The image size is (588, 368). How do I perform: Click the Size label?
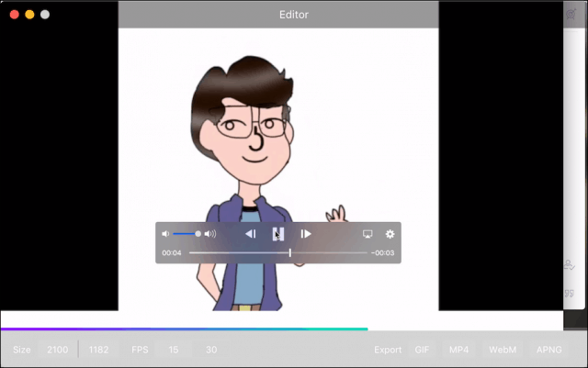[22, 350]
